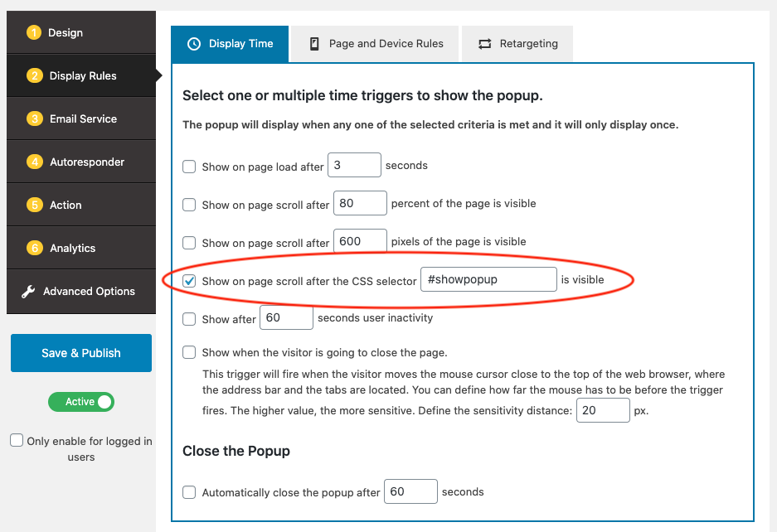Check Only enable for logged in users
Viewport: 777px width, 532px height.
(x=17, y=441)
